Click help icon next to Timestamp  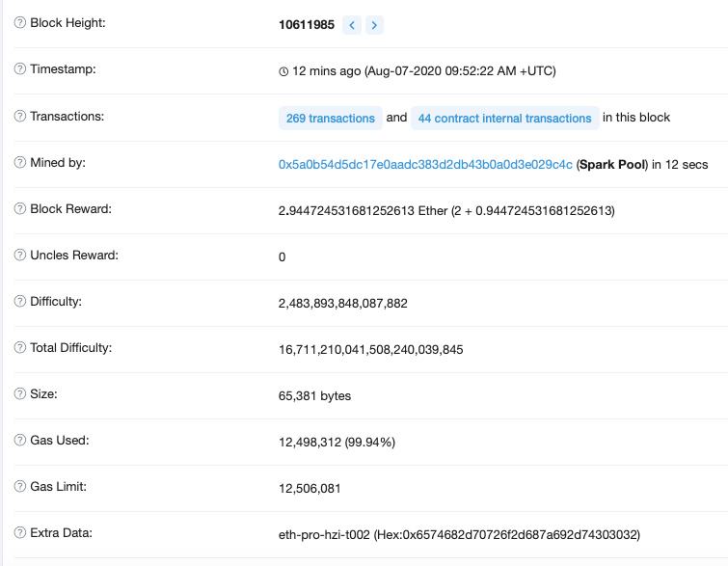tap(20, 69)
